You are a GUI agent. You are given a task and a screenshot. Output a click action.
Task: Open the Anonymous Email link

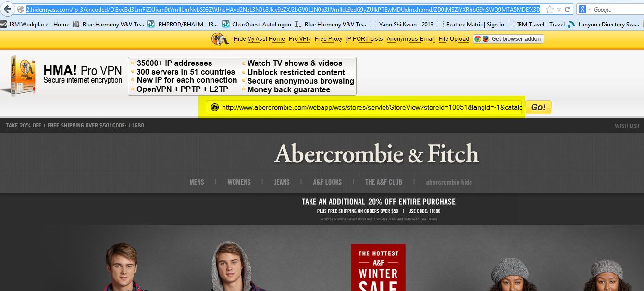(411, 39)
